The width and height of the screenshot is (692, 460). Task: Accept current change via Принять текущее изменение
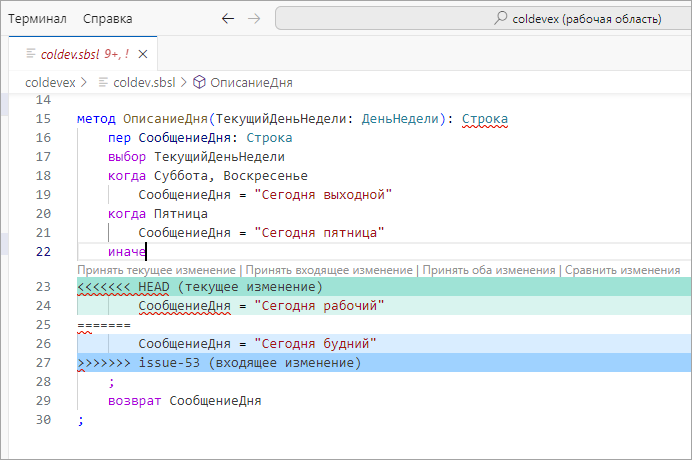(157, 270)
